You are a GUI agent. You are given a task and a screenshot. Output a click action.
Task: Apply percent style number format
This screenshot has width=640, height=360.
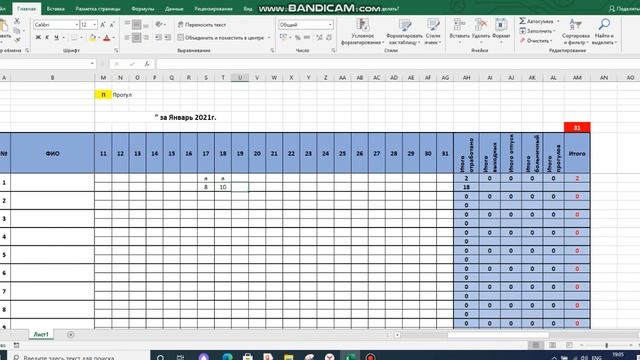[298, 38]
